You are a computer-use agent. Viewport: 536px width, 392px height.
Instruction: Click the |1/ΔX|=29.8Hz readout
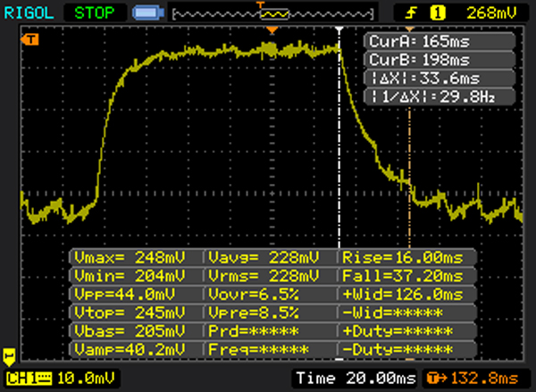tap(440, 97)
